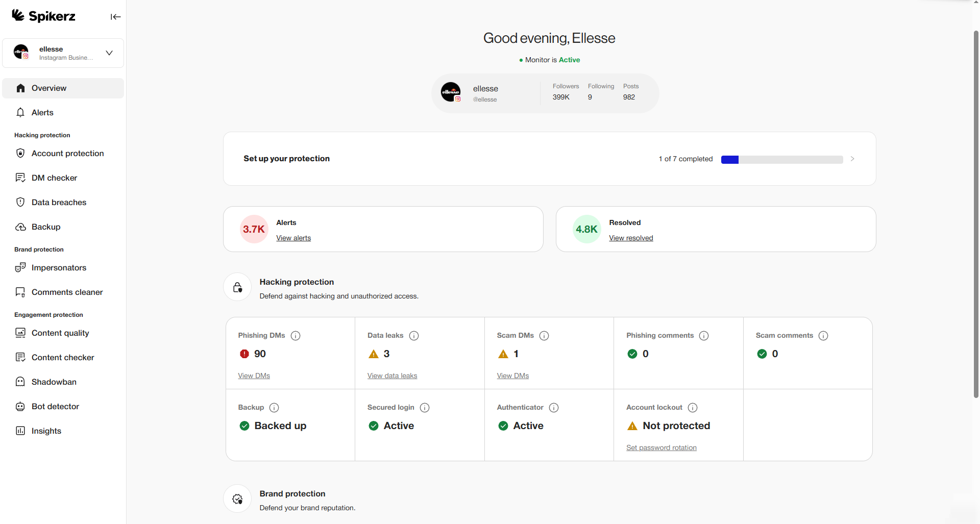Screen dimensions: 980x524
Task: Open DM checker
Action: tap(63, 178)
